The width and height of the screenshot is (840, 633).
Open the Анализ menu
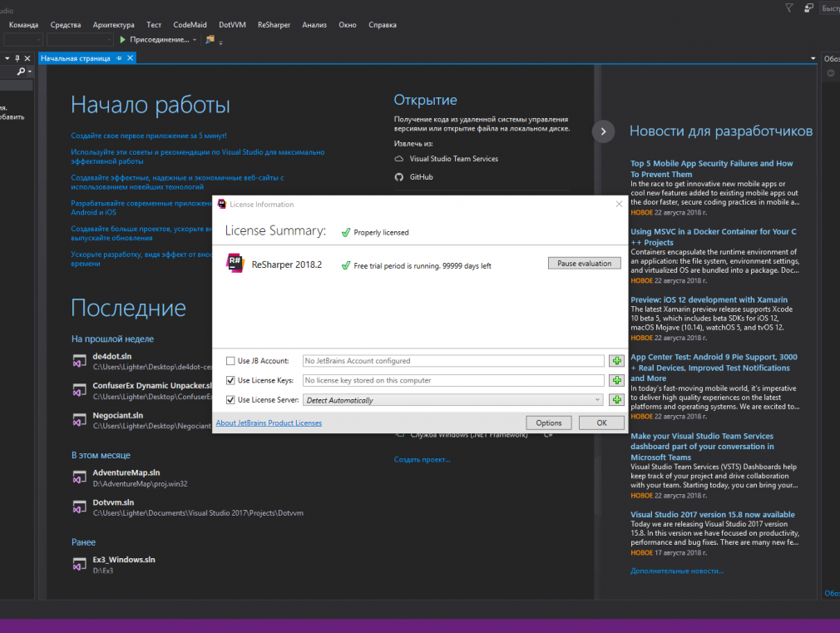(x=314, y=25)
